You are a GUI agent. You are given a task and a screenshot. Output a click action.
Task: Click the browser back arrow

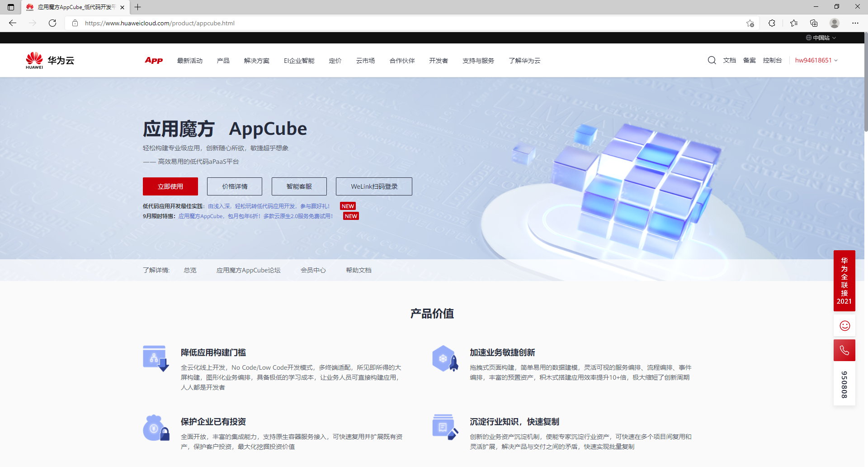pos(13,23)
